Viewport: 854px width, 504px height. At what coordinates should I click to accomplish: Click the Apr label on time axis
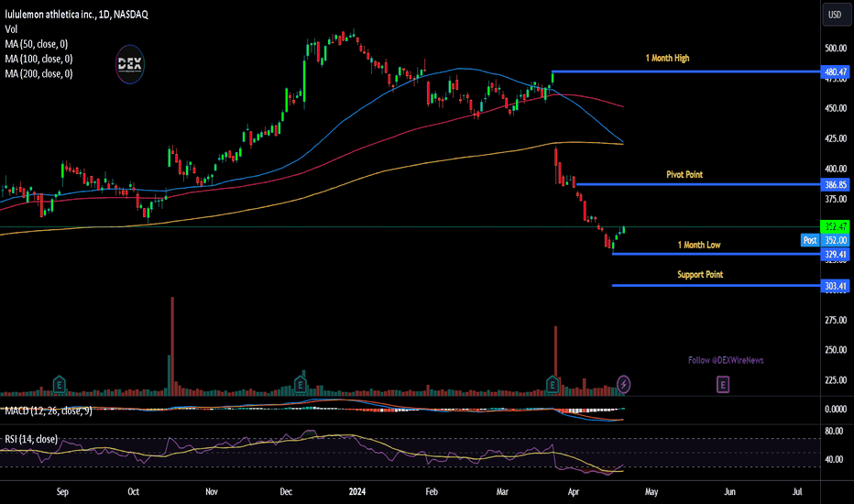click(x=573, y=491)
